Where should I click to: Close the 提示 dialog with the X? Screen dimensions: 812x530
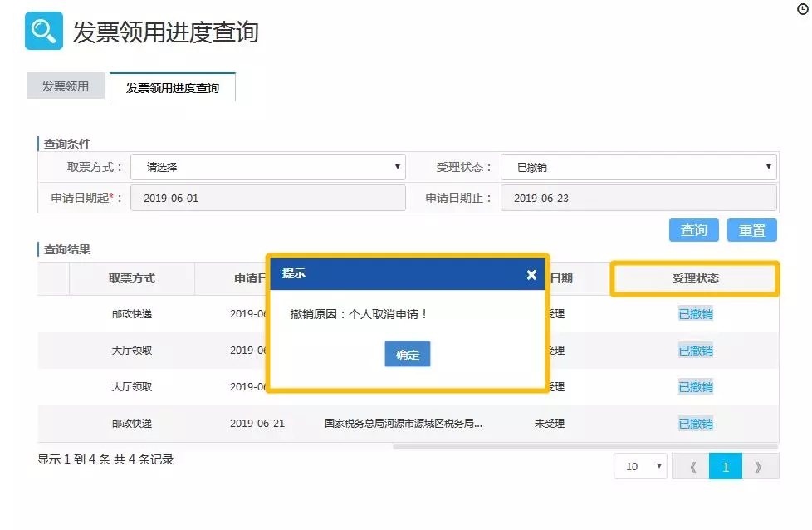point(531,275)
